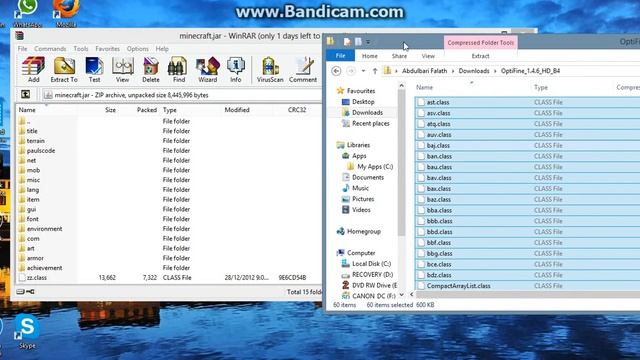Open WinRAR File menu
The height and width of the screenshot is (360, 640).
(x=22, y=49)
